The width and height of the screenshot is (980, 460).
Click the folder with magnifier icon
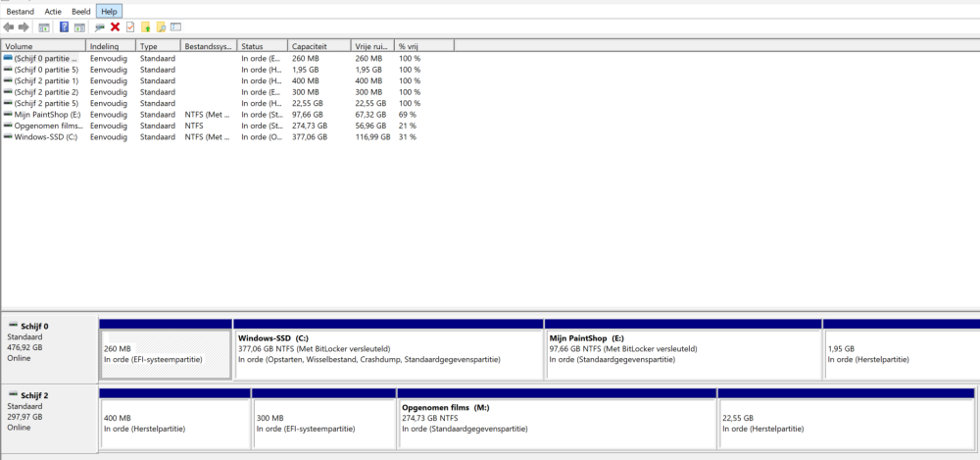161,26
